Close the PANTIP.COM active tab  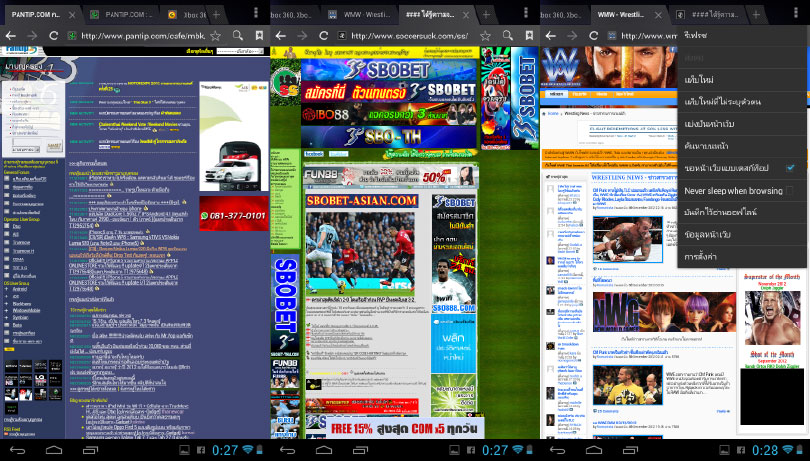72,14
